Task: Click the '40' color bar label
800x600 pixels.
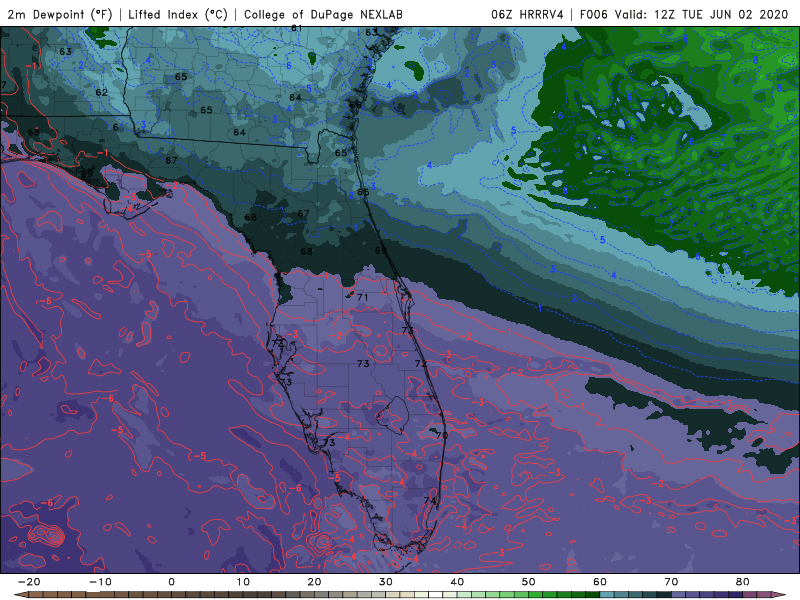Action: coord(457,582)
